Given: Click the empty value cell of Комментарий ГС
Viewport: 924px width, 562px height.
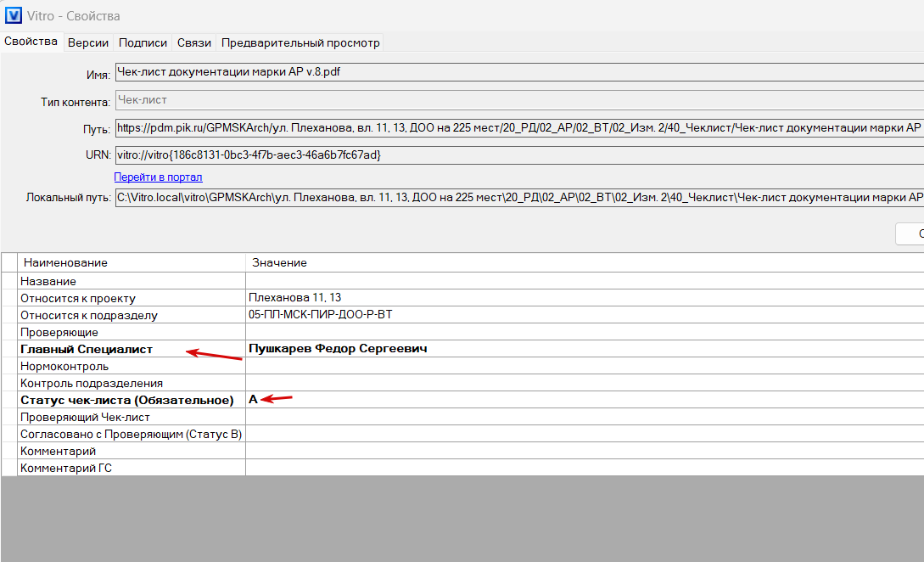Looking at the screenshot, I should [x=585, y=468].
